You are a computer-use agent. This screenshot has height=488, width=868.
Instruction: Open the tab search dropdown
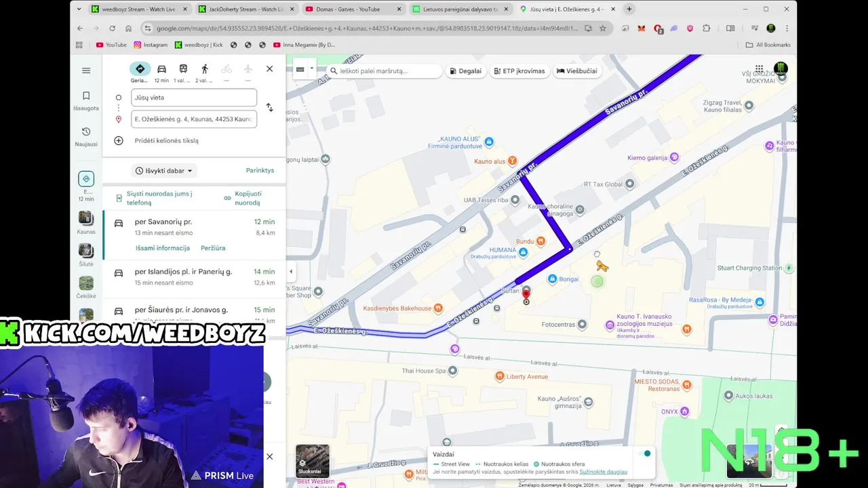pyautogui.click(x=79, y=9)
